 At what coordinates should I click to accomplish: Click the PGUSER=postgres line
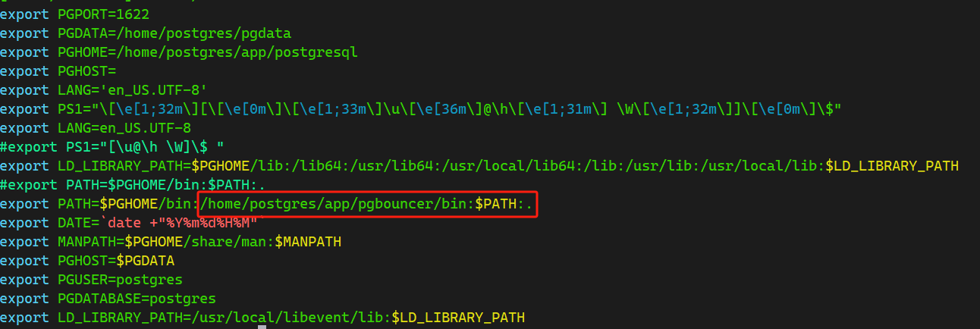point(120,280)
